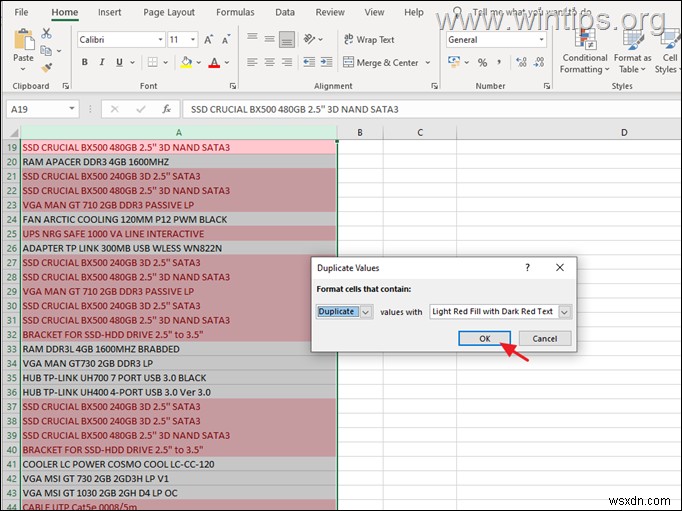
Task: Decrease font size with small A
Action: (x=226, y=40)
